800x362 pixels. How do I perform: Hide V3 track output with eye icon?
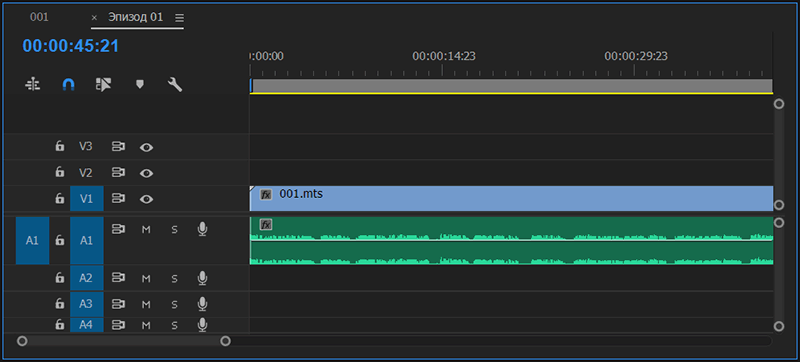click(146, 147)
